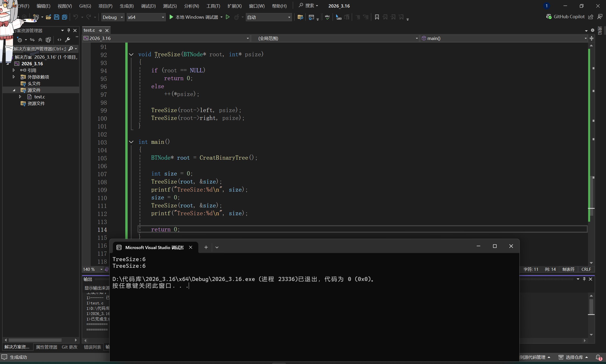Click the editor vertical scrollbar thumb
The width and height of the screenshot is (606, 364).
click(x=592, y=196)
